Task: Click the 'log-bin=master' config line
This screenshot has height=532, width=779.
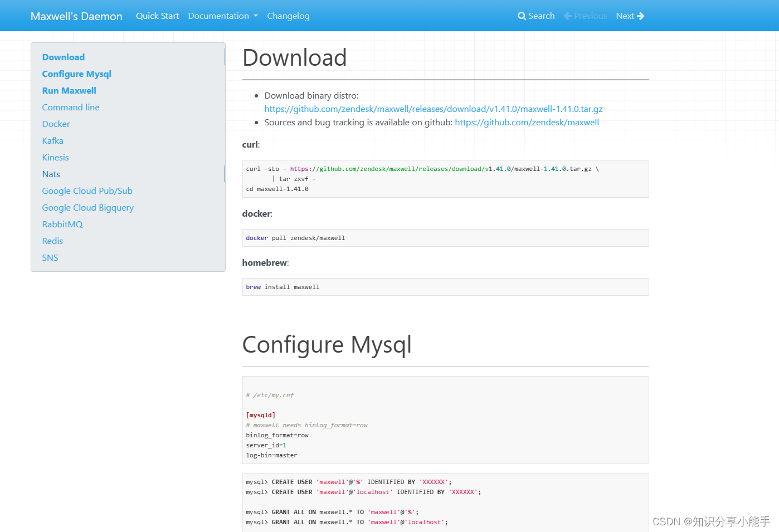Action: pos(271,455)
